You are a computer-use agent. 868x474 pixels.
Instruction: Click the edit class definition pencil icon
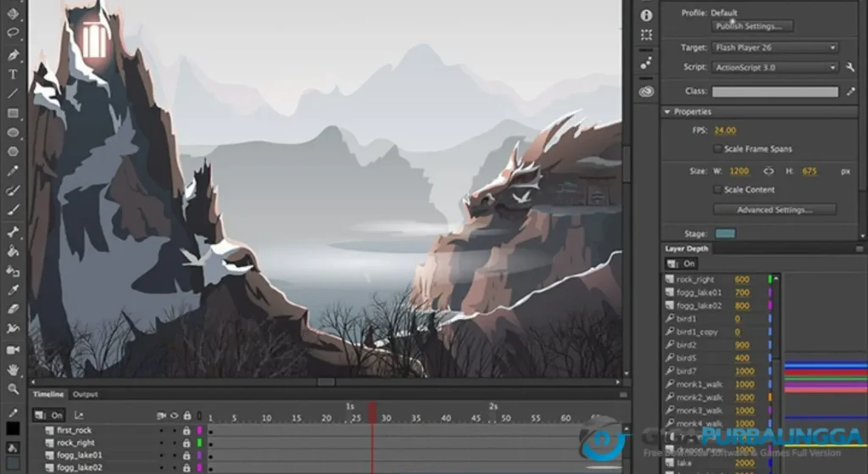tap(851, 92)
